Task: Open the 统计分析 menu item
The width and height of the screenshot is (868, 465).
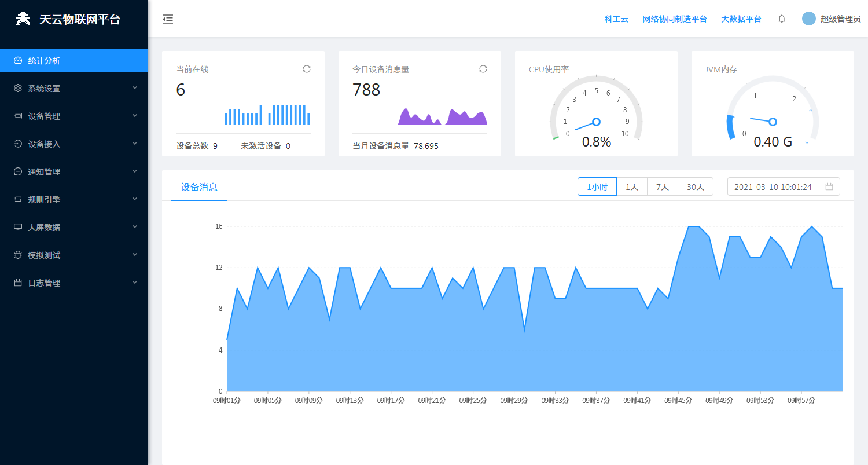Action: point(74,60)
